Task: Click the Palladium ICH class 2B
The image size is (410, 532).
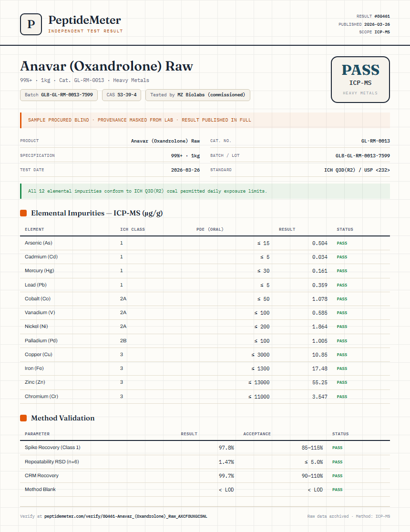Action: (123, 341)
